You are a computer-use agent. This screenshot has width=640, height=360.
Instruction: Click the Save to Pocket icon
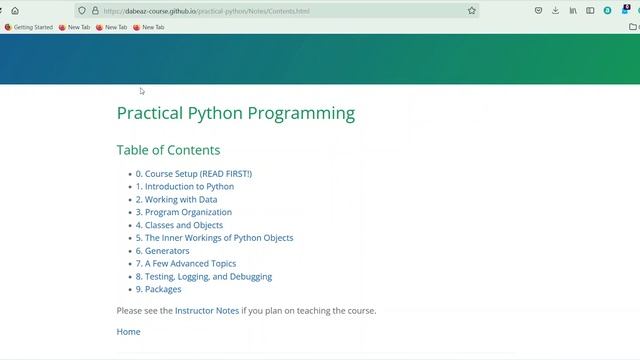[x=538, y=11]
